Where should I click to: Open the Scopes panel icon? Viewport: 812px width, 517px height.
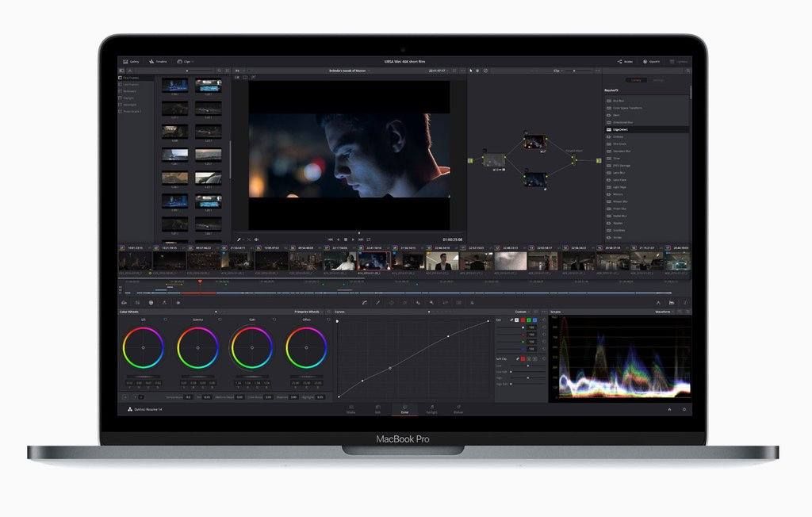(672, 303)
